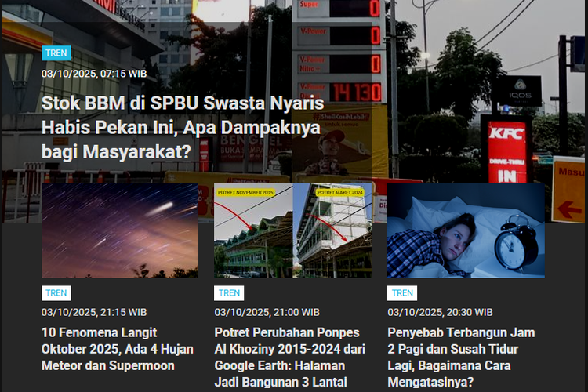Screen dimensions: 588x392
Task: Open Penyebab Terbangun Jam 2 Pagi article
Action: click(462, 358)
